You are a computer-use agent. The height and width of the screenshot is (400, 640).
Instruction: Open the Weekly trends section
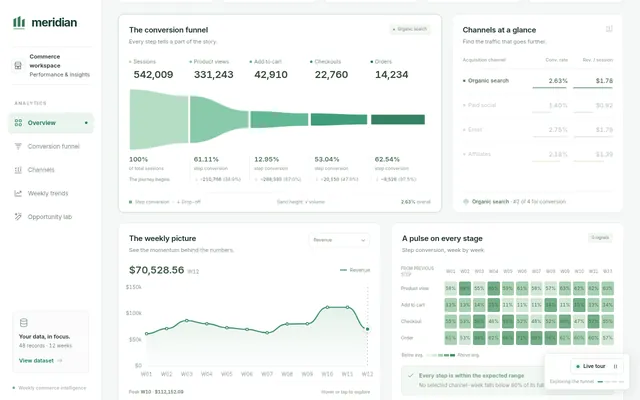51,193
